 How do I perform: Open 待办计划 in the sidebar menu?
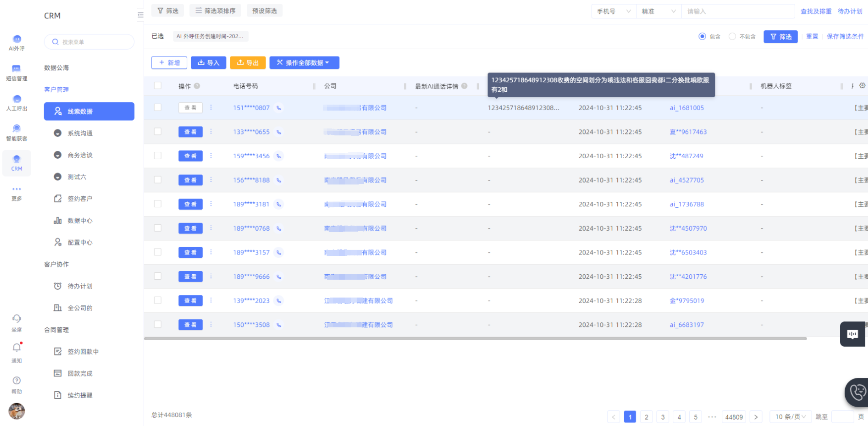pos(80,286)
